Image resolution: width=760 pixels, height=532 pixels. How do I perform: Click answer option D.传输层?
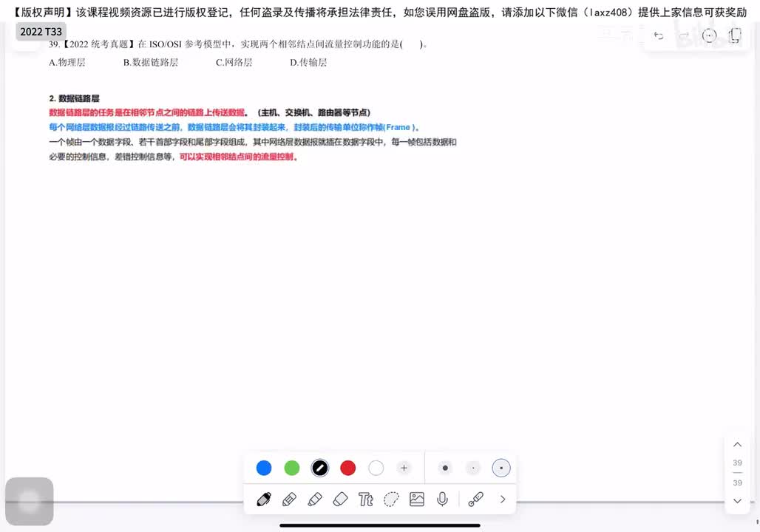pyautogui.click(x=308, y=63)
